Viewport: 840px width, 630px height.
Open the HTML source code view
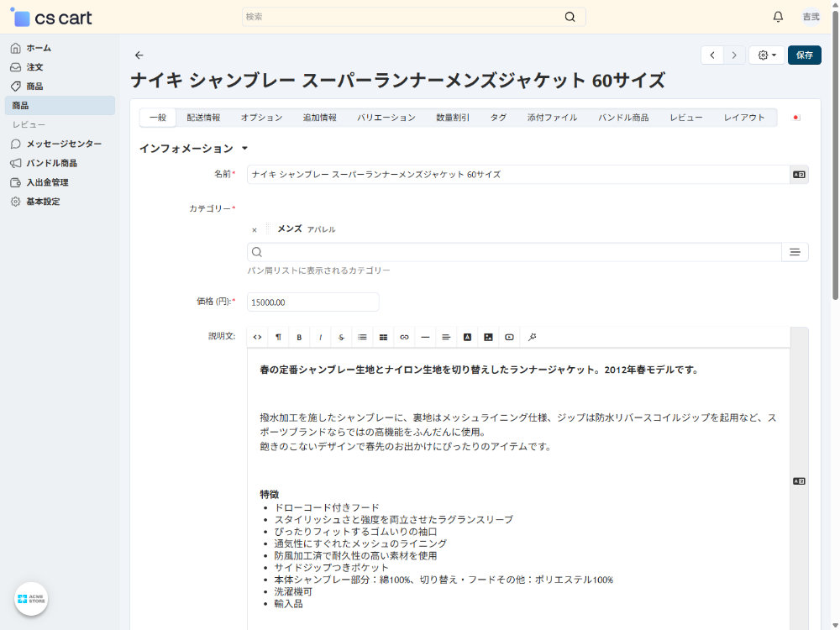257,337
